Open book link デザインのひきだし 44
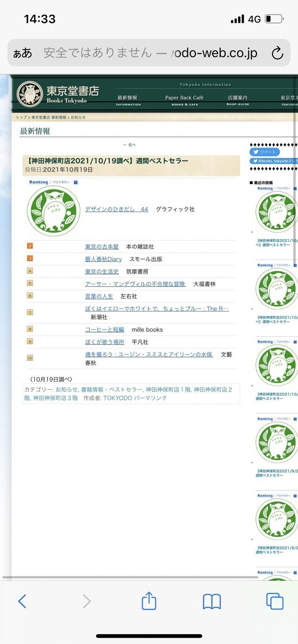The width and height of the screenshot is (298, 644). pyautogui.click(x=117, y=209)
